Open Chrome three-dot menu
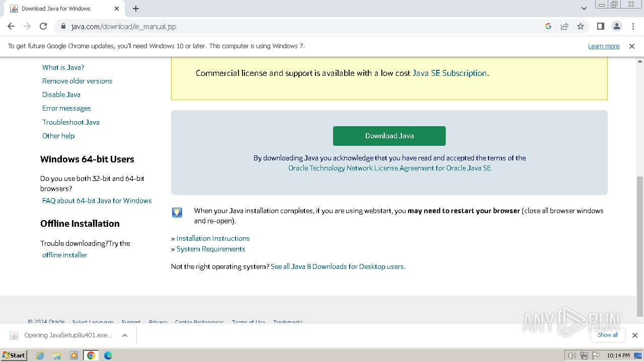Viewport: 644px width, 362px height. pyautogui.click(x=633, y=26)
